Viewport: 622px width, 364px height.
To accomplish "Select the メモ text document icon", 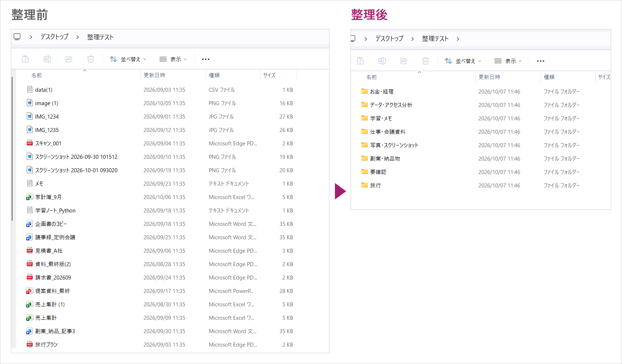I will [30, 183].
